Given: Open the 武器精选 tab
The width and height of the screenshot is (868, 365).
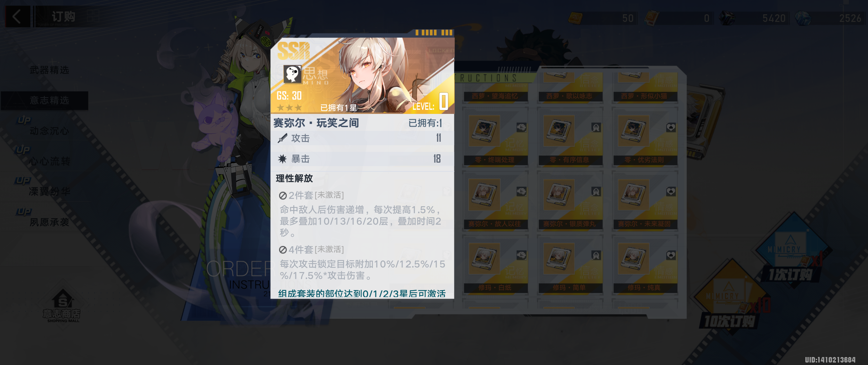Looking at the screenshot, I should 49,70.
